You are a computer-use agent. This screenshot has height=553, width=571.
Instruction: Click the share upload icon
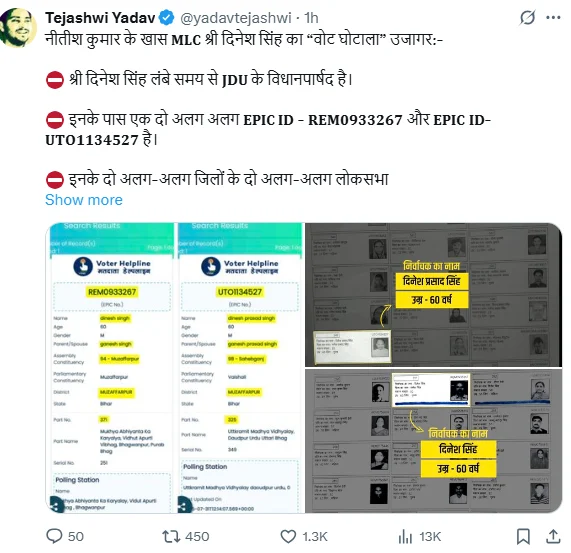553,536
